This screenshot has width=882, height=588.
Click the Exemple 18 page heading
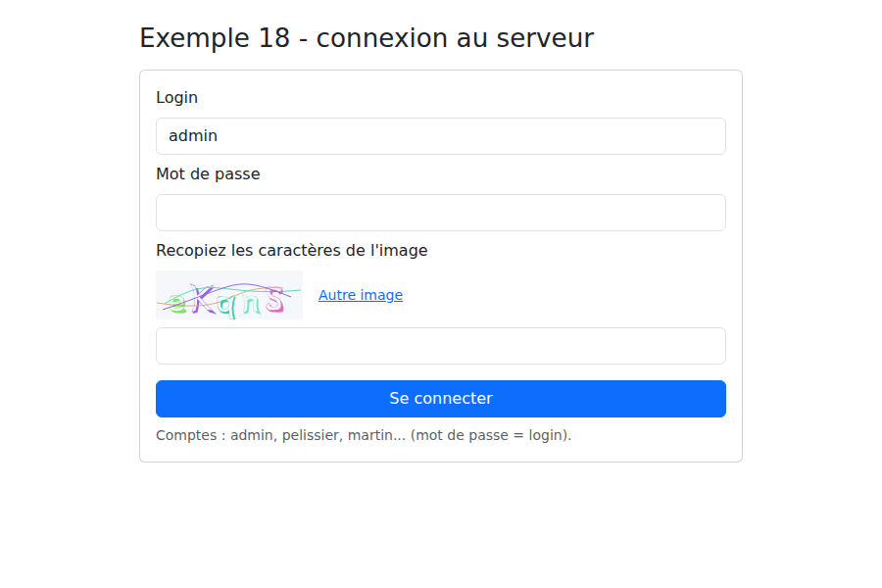(367, 38)
